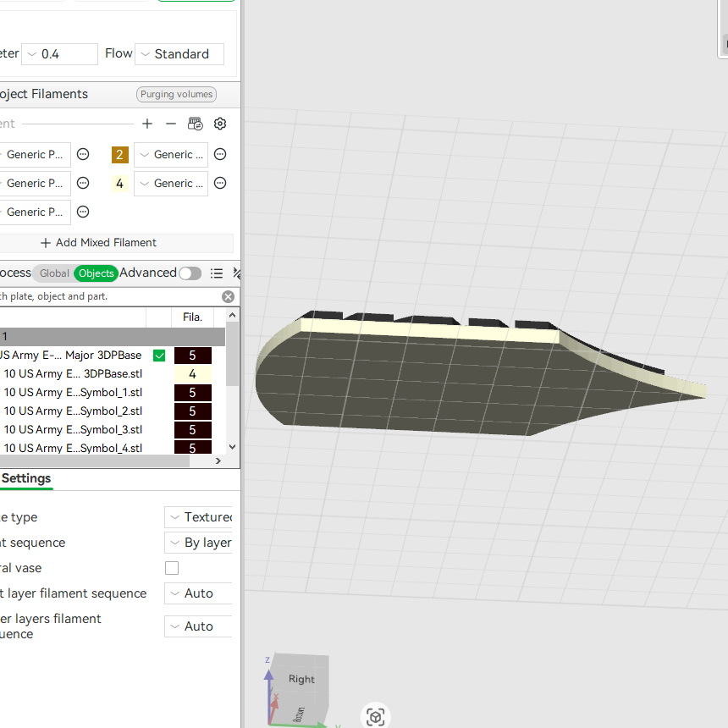Open the nozzle diameter 0.4 dropdown
Viewport: 728px width, 728px height.
tap(59, 54)
